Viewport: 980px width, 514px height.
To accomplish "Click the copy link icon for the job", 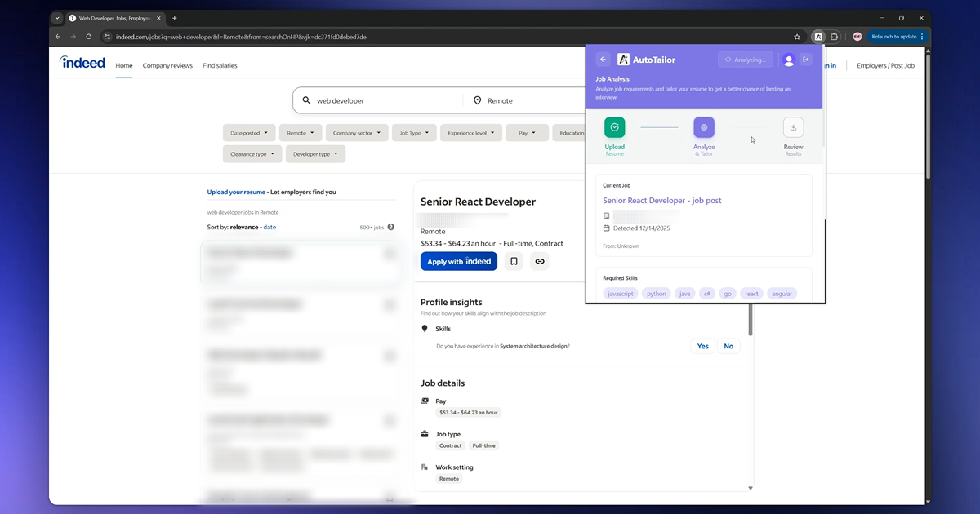I will [540, 261].
